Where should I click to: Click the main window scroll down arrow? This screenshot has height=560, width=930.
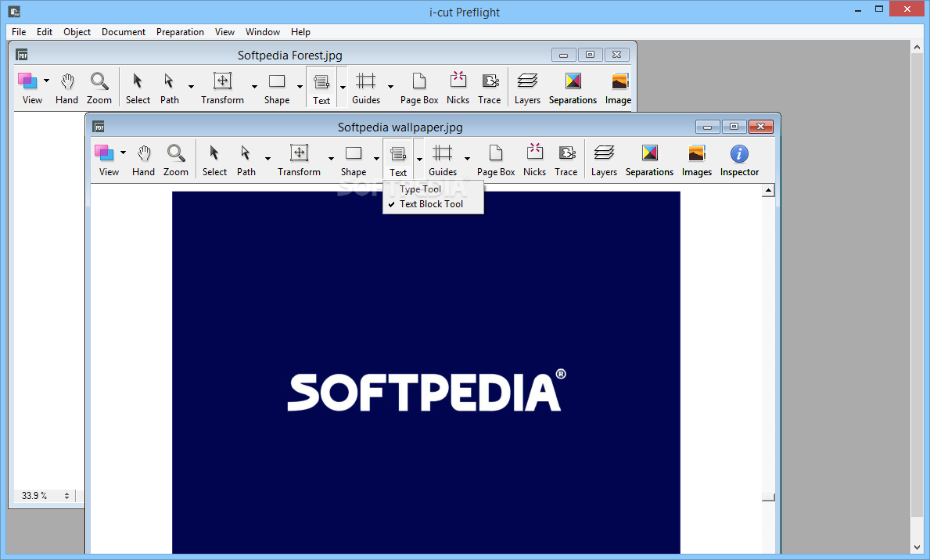click(917, 547)
